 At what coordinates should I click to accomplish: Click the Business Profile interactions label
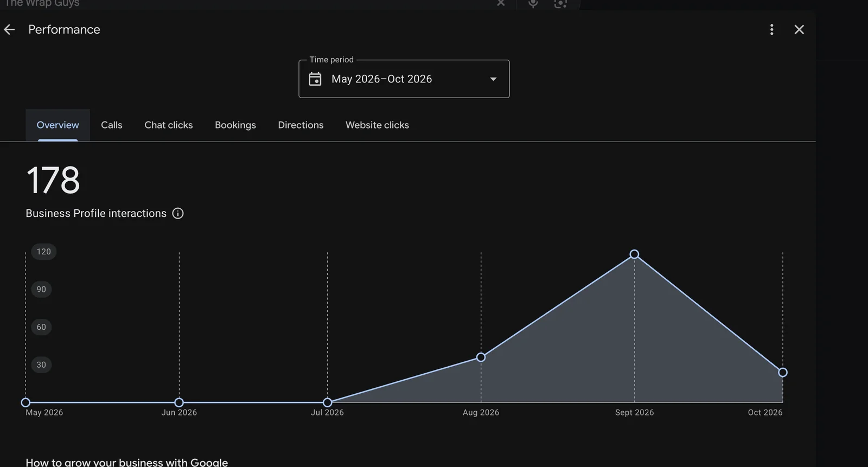96,213
